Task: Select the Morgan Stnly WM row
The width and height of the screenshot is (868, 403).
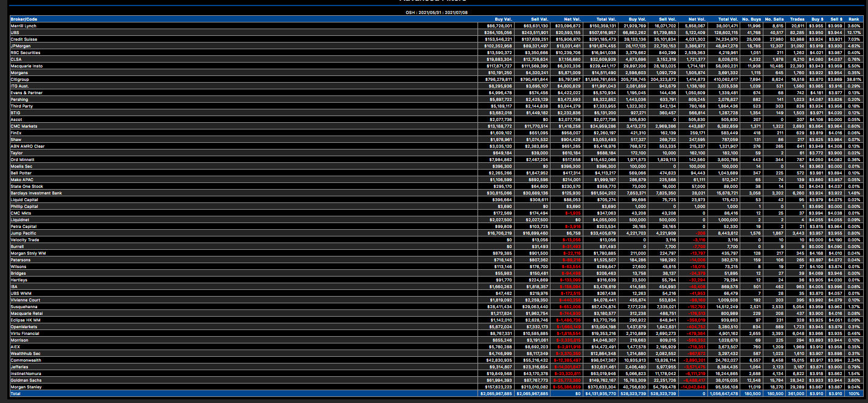Action: [436, 253]
